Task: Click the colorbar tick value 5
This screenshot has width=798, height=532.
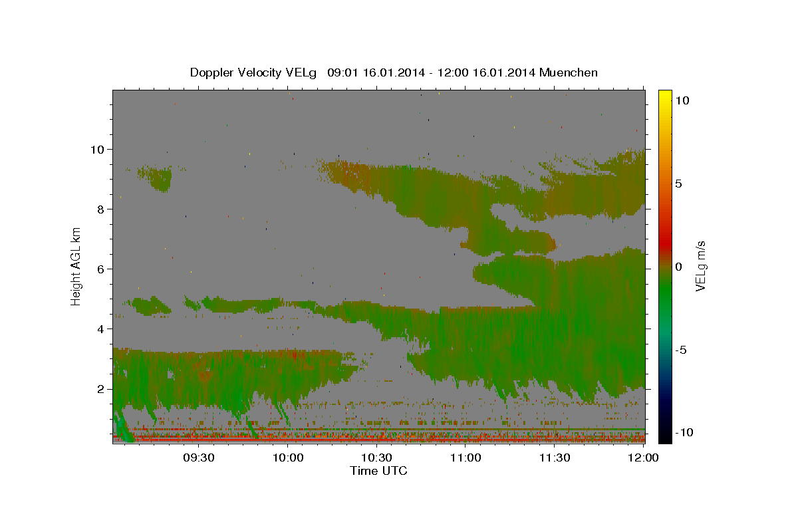Action: click(678, 184)
